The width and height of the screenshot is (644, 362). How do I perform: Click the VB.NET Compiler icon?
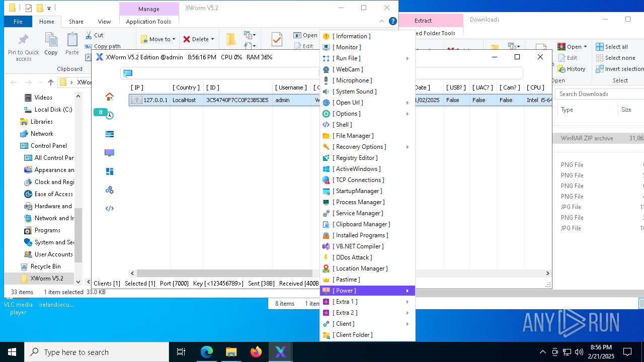tap(326, 246)
